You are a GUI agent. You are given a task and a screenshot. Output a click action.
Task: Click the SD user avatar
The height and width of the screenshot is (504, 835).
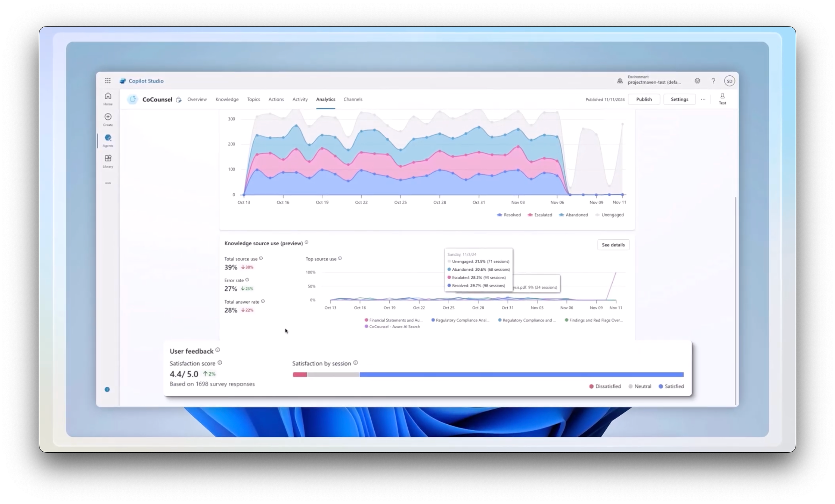pyautogui.click(x=729, y=81)
